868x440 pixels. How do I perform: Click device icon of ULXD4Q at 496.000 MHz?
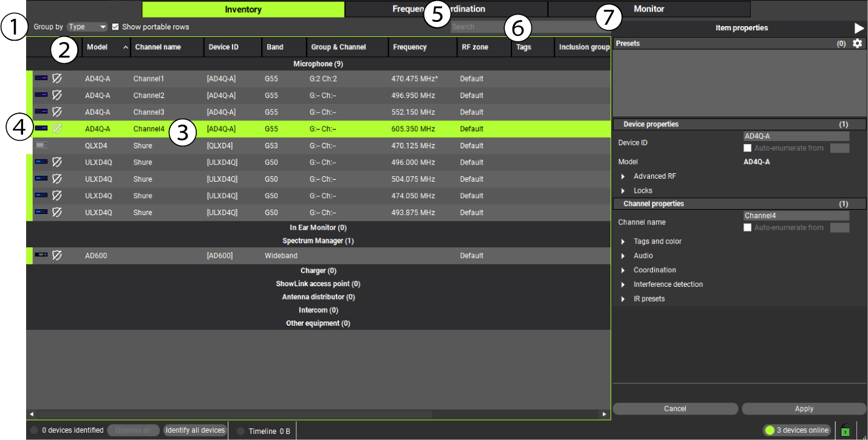pos(41,162)
